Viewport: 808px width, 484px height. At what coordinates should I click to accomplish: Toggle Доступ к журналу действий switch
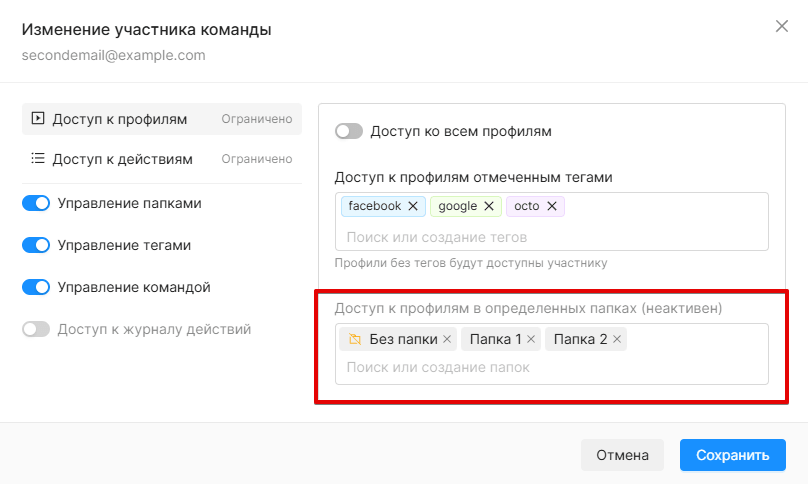(x=36, y=329)
